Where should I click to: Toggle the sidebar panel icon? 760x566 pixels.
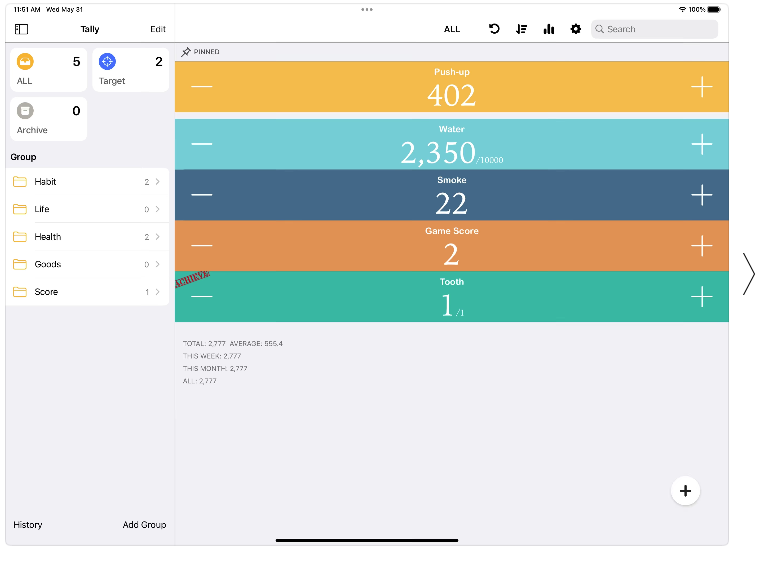(x=21, y=29)
